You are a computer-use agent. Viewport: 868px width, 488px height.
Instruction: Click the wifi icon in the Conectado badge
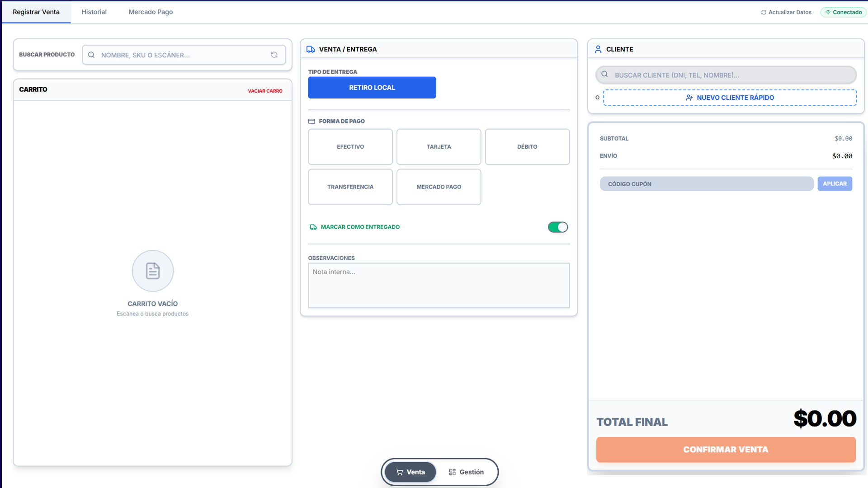point(828,12)
